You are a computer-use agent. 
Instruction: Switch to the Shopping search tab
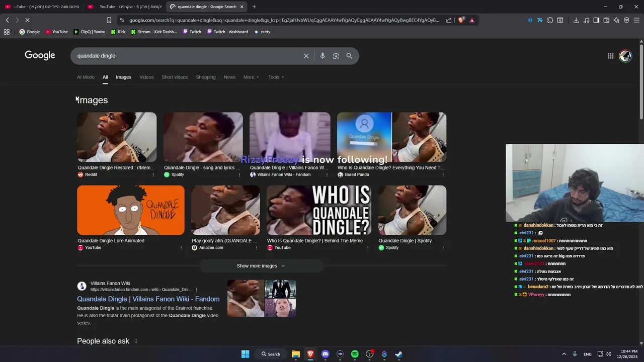(x=206, y=77)
